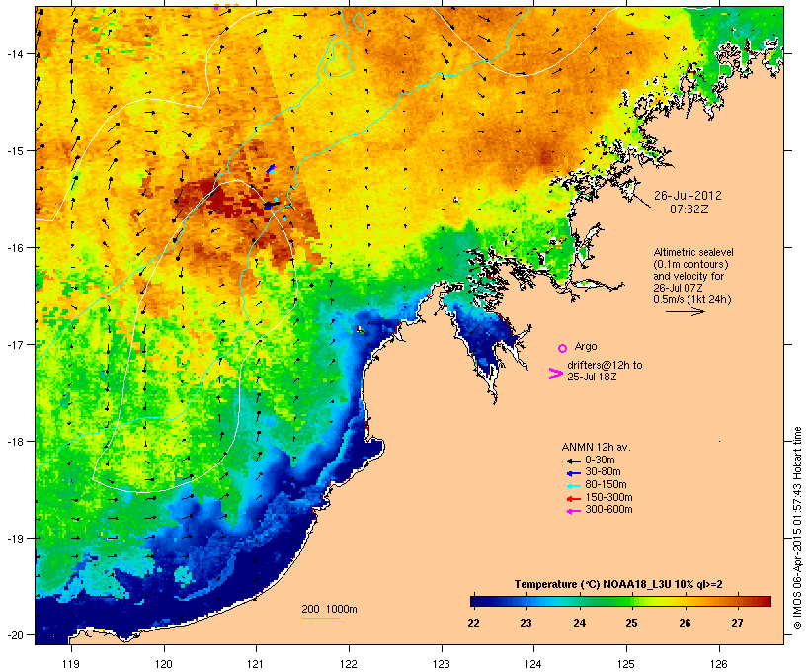Screen dimensions: 810x672
Task: Click the longitude axis label 124
Action: tap(533, 664)
